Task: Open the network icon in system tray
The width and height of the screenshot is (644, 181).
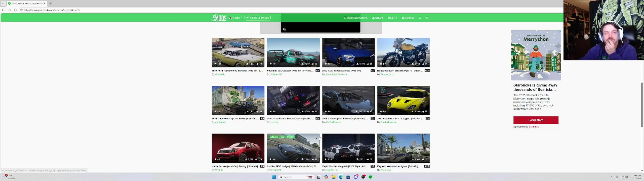Action: 622,177
